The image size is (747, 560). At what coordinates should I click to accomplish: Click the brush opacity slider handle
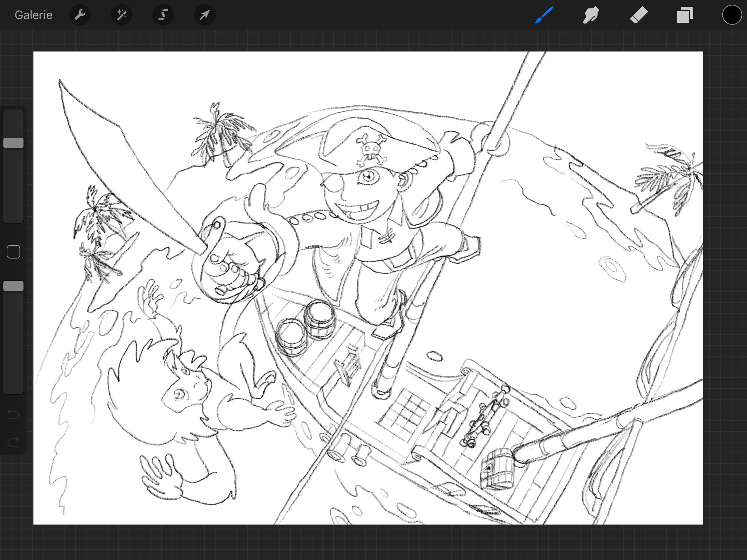[x=13, y=286]
